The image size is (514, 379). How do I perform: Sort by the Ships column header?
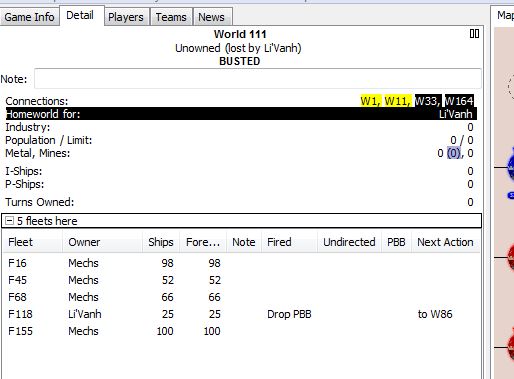point(161,242)
